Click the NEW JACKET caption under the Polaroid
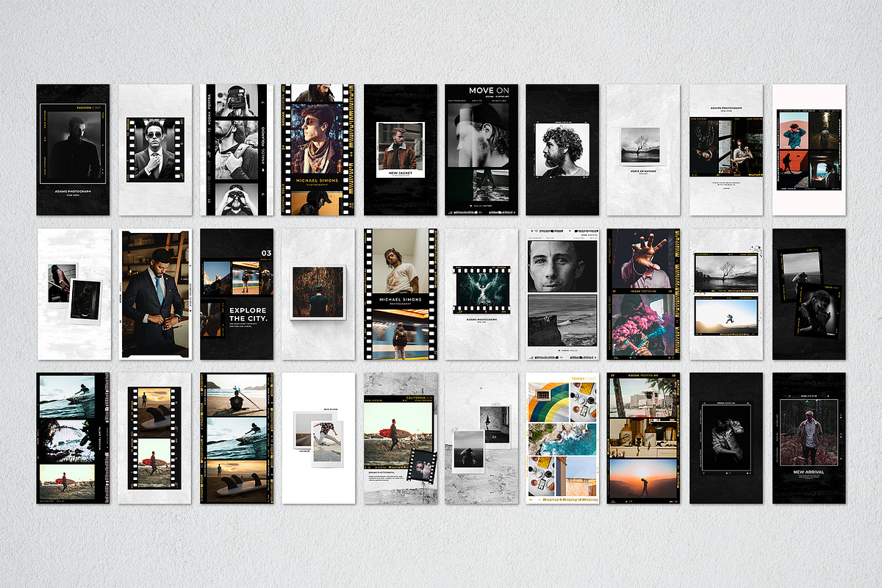Screen dimensions: 882x588 [401, 173]
